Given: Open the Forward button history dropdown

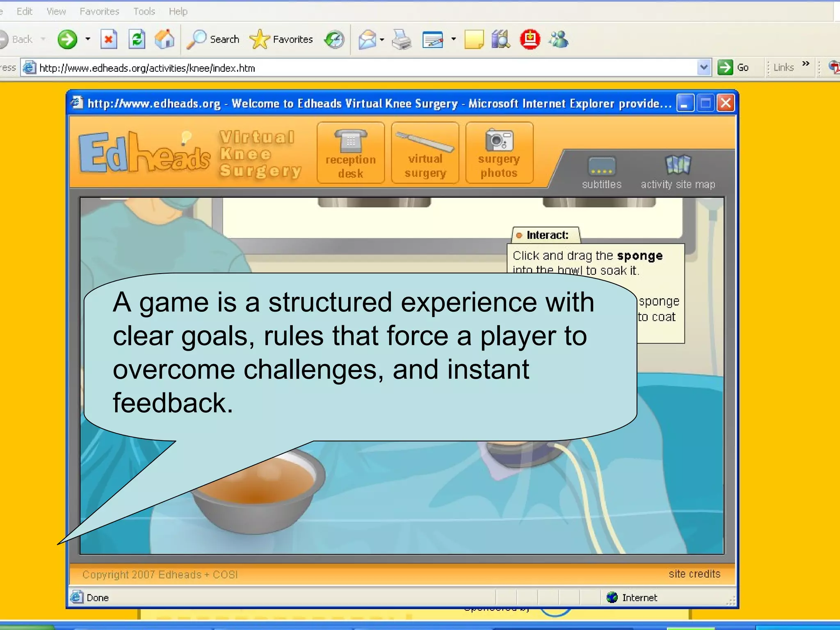Looking at the screenshot, I should [87, 39].
